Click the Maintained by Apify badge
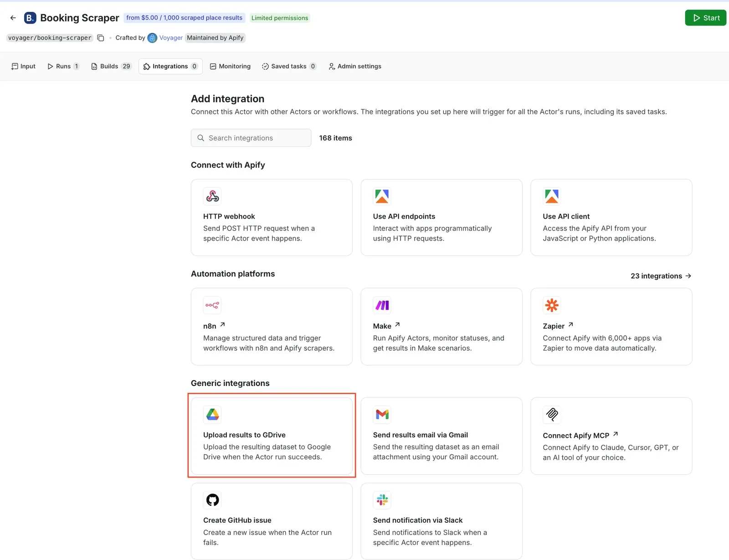The image size is (729, 560). [215, 38]
